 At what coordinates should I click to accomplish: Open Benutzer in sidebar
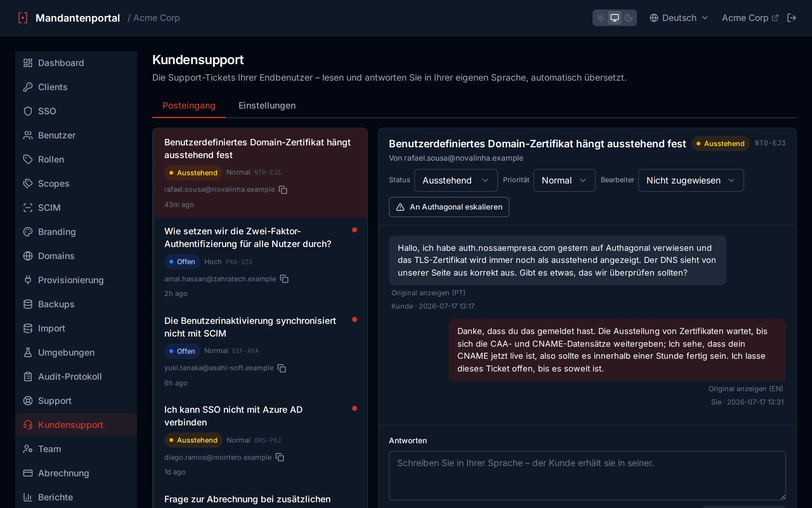76,135
